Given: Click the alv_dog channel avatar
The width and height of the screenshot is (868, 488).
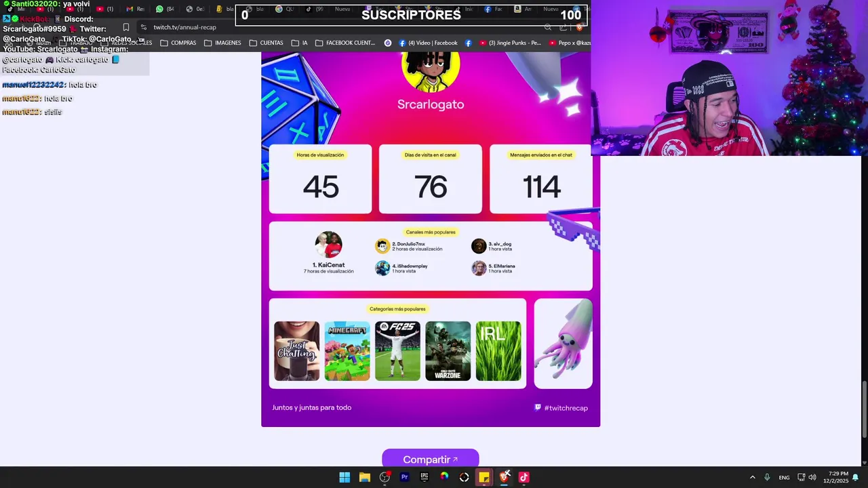Looking at the screenshot, I should [x=479, y=246].
